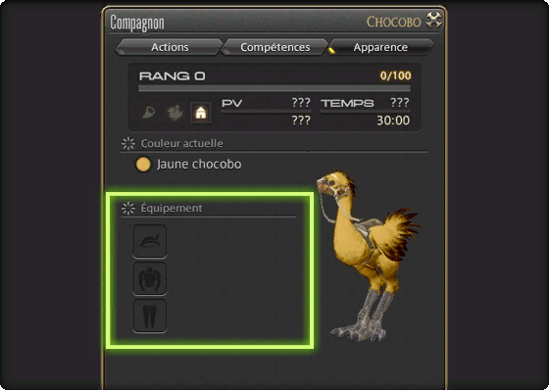The image size is (549, 392).
Task: Click the RANG 0 experience progress bar
Action: coord(274,88)
